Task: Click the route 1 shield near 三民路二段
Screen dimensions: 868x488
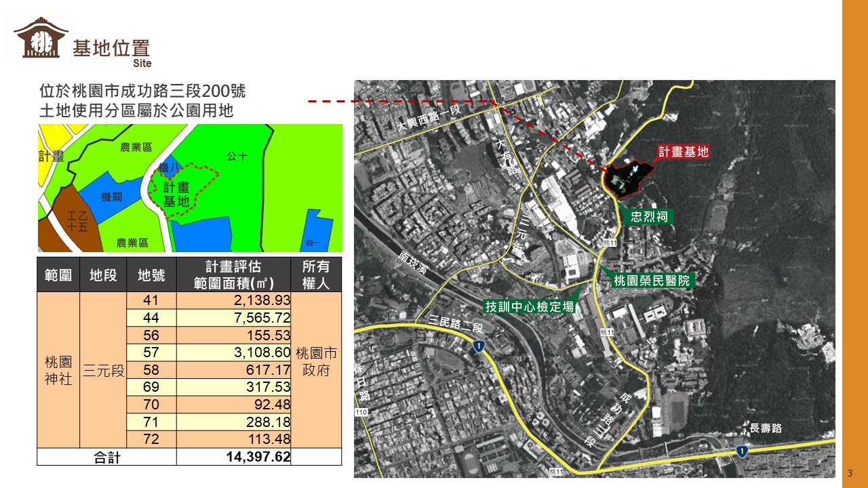Action: click(x=479, y=346)
